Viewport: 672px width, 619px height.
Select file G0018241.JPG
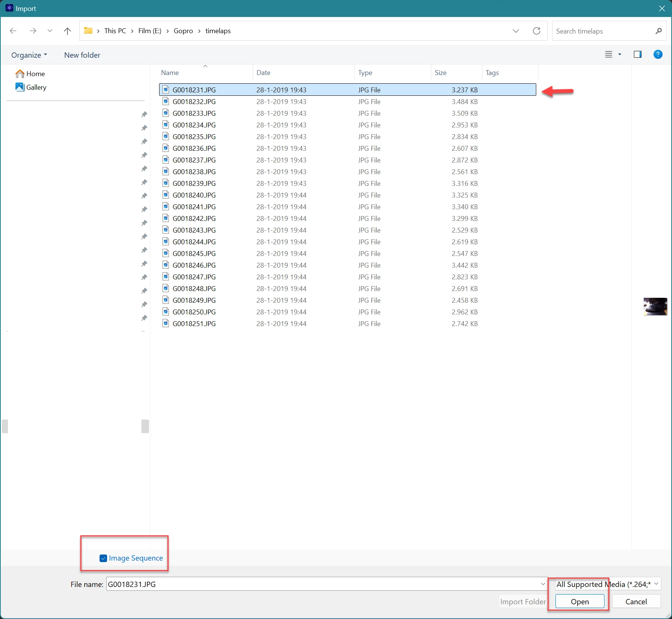(347, 207)
